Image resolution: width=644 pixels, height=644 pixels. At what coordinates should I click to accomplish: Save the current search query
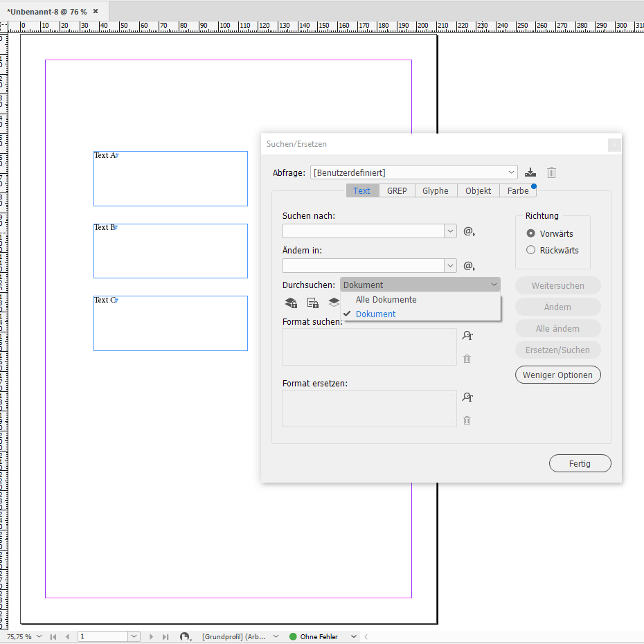coord(530,172)
